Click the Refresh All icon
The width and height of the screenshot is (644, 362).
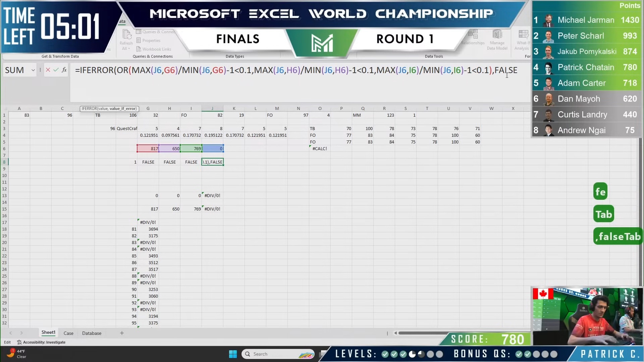[x=126, y=35]
